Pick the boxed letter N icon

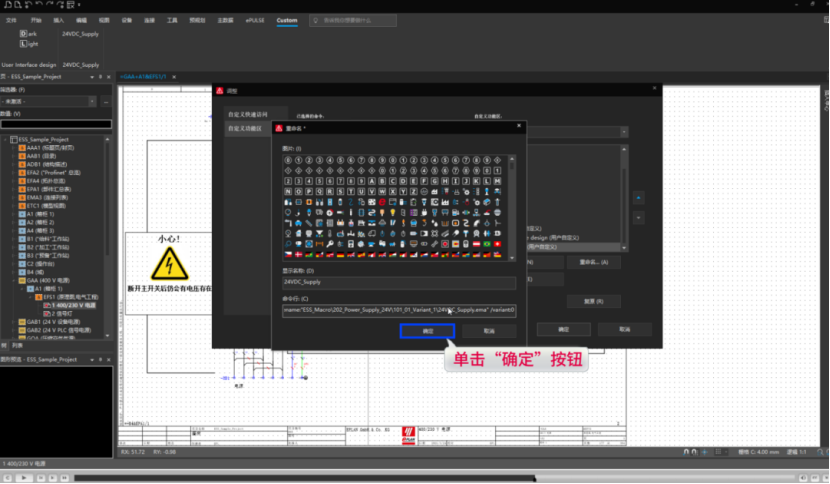pos(288,191)
